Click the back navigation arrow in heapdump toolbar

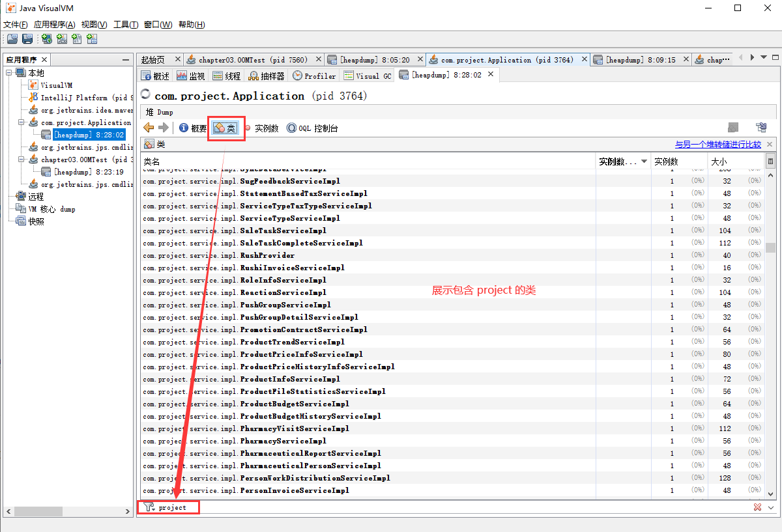(148, 128)
